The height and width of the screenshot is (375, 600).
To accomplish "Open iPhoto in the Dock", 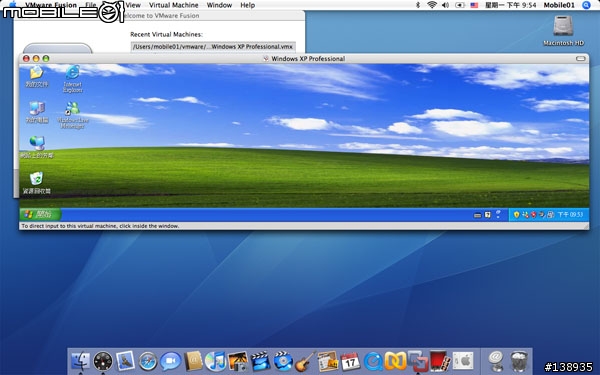I will click(238, 361).
